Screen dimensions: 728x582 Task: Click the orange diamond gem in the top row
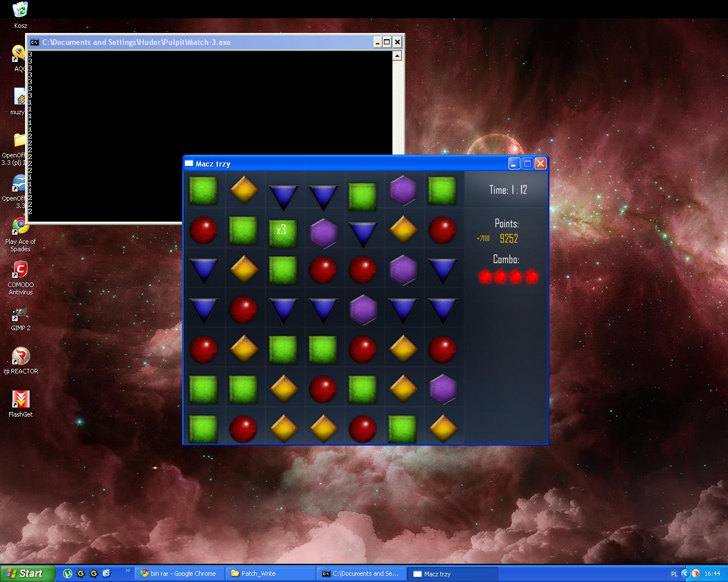pyautogui.click(x=243, y=190)
